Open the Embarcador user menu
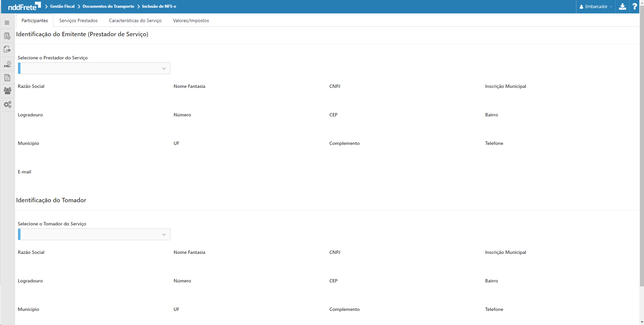The height and width of the screenshot is (325, 644). pos(596,7)
